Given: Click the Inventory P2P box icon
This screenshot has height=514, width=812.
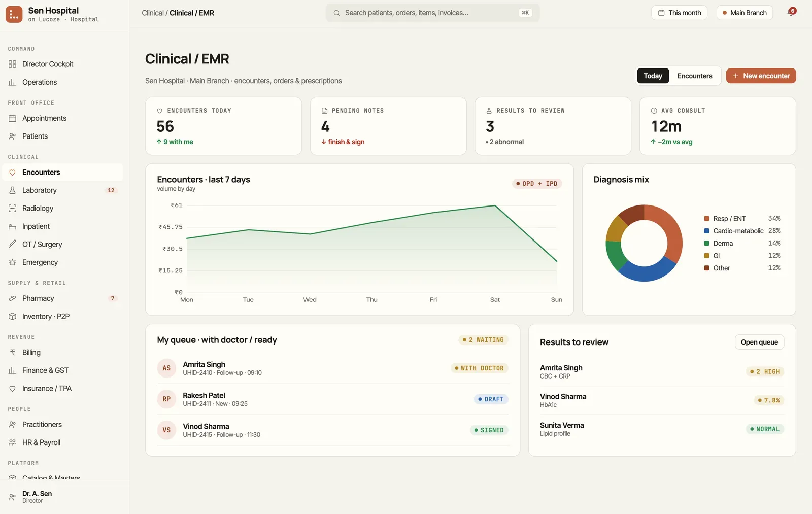Looking at the screenshot, I should pos(12,317).
